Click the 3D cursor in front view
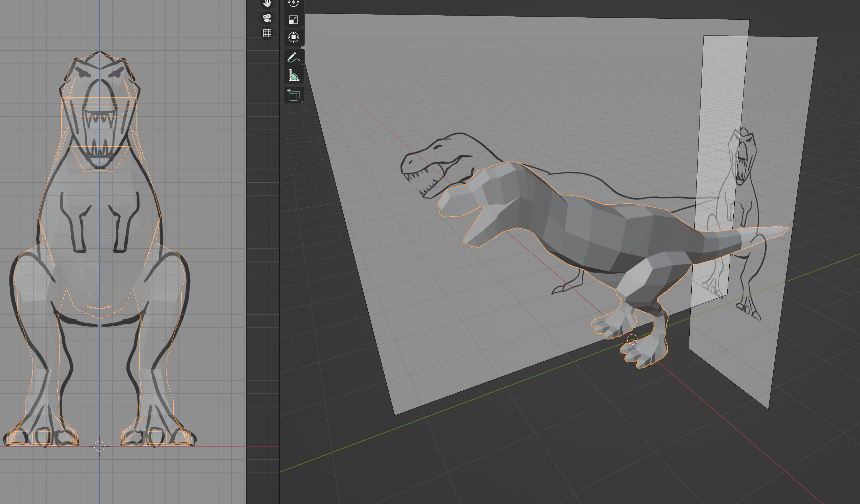 99,446
